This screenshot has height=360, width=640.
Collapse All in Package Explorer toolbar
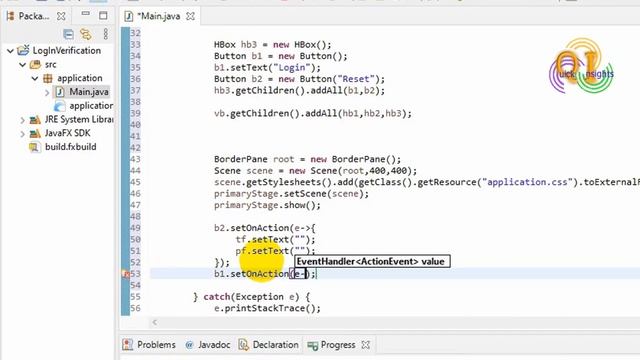pyautogui.click(x=69, y=34)
